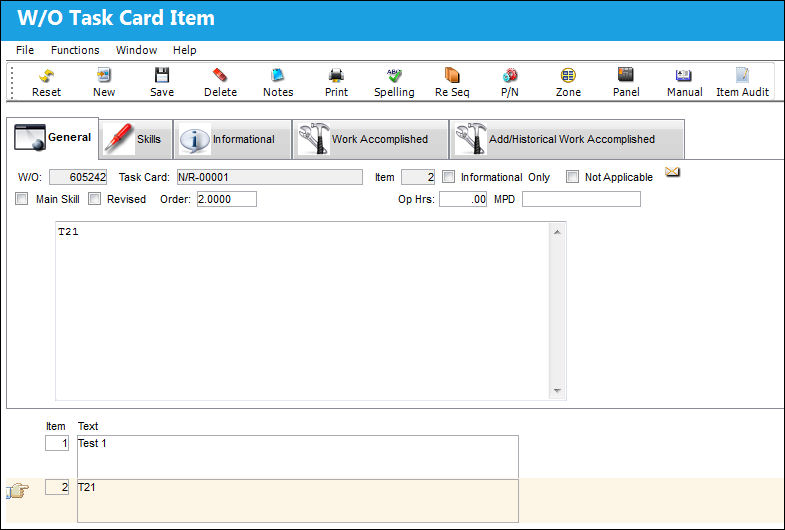This screenshot has width=785, height=530.
Task: Click the W/O field showing 605242
Action: click(x=78, y=177)
